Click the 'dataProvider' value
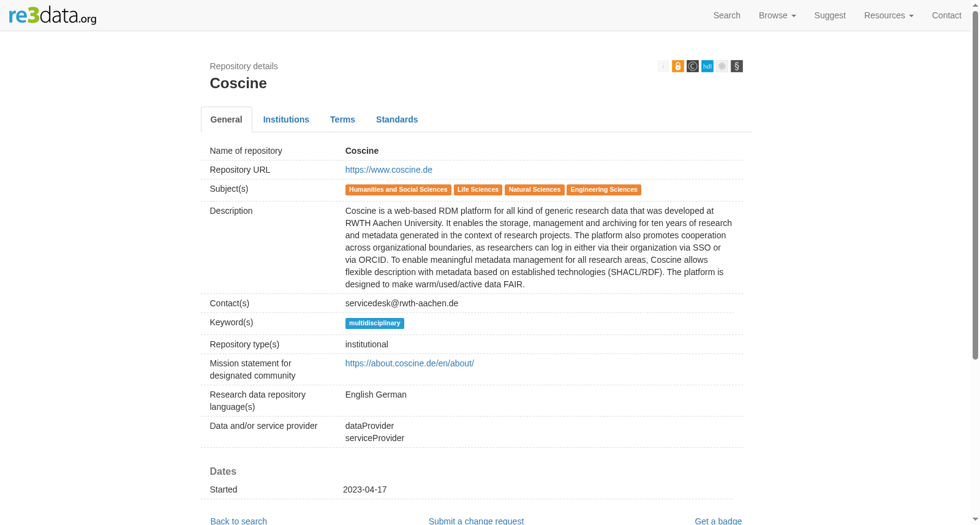The width and height of the screenshot is (980, 525). tap(370, 426)
